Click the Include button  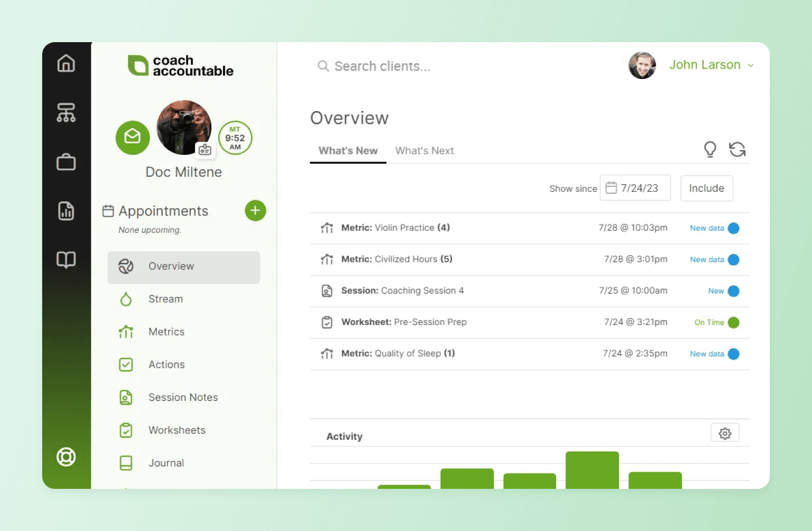(707, 188)
